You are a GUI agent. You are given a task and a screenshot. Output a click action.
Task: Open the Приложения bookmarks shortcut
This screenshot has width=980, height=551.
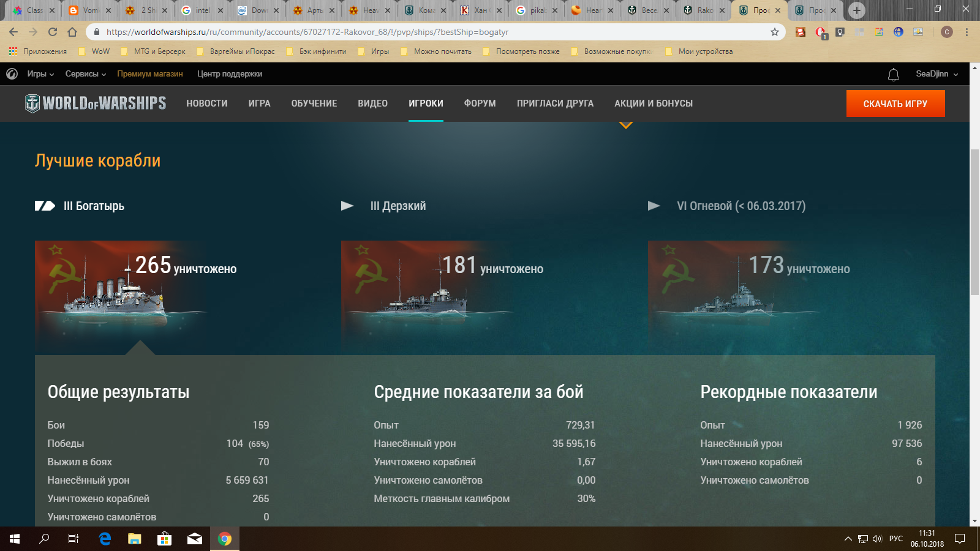(38, 51)
